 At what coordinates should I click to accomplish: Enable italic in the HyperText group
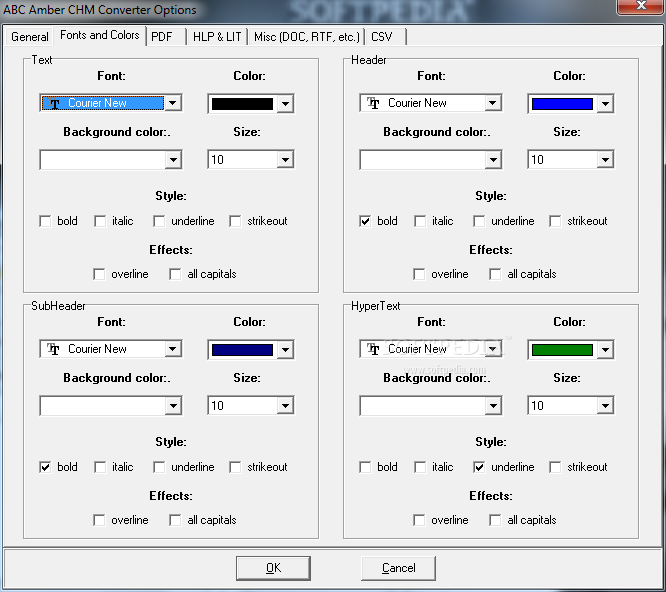[420, 467]
